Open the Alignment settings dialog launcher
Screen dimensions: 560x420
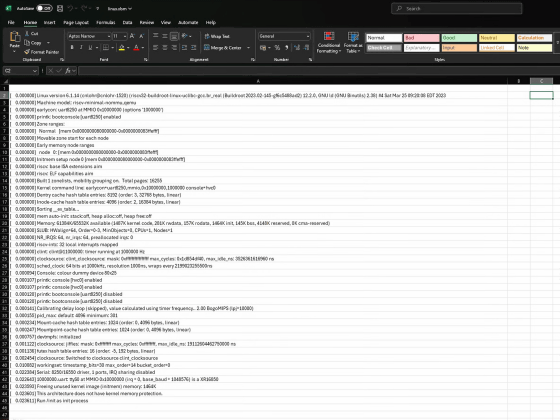coord(253,60)
